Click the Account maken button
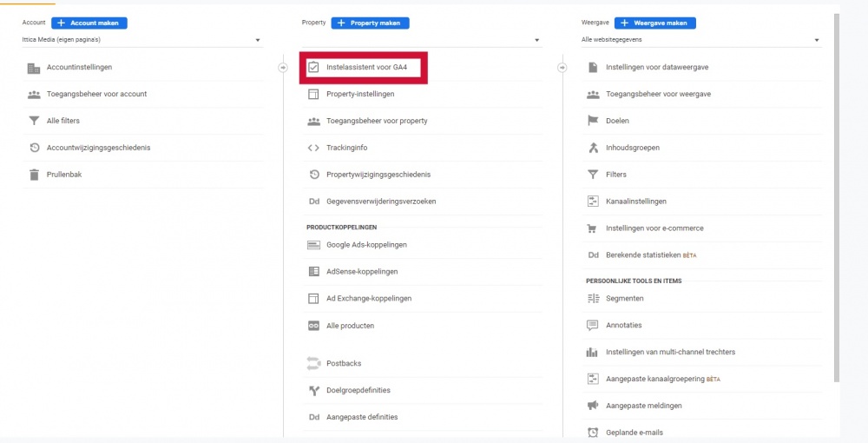This screenshot has height=443, width=868. (x=89, y=23)
